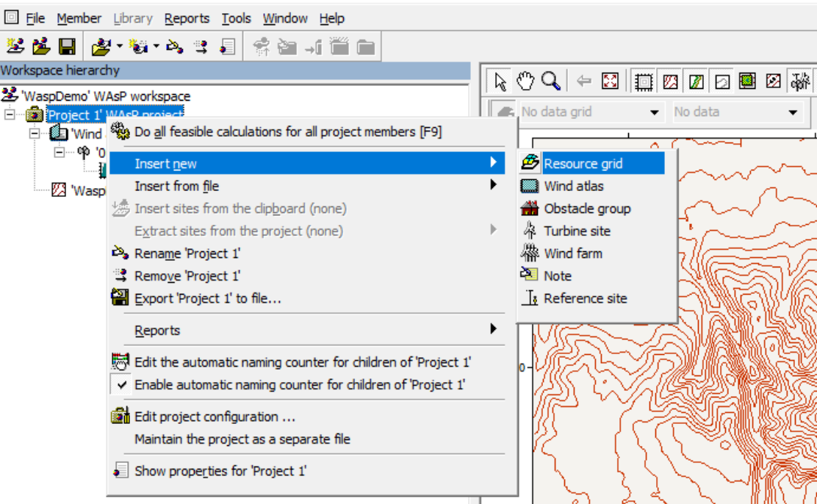Save the workspace with the floppy disk icon
The height and width of the screenshot is (504, 817).
(x=67, y=46)
